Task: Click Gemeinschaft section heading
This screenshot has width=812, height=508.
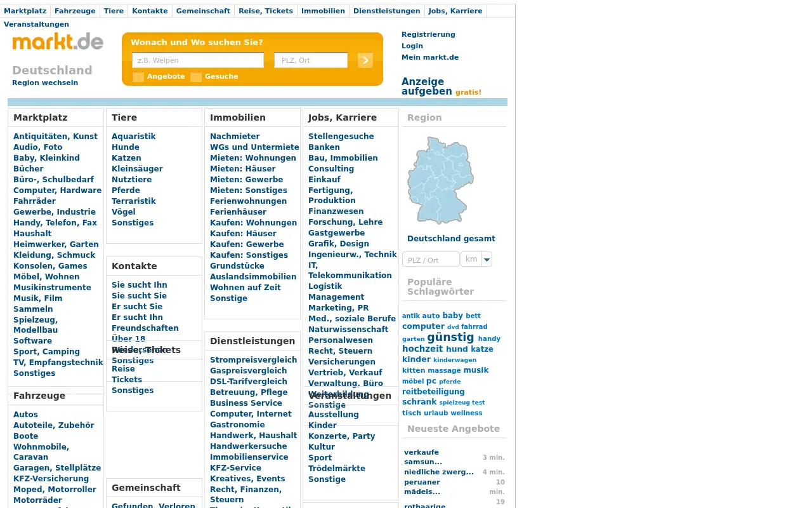Action: tap(146, 488)
